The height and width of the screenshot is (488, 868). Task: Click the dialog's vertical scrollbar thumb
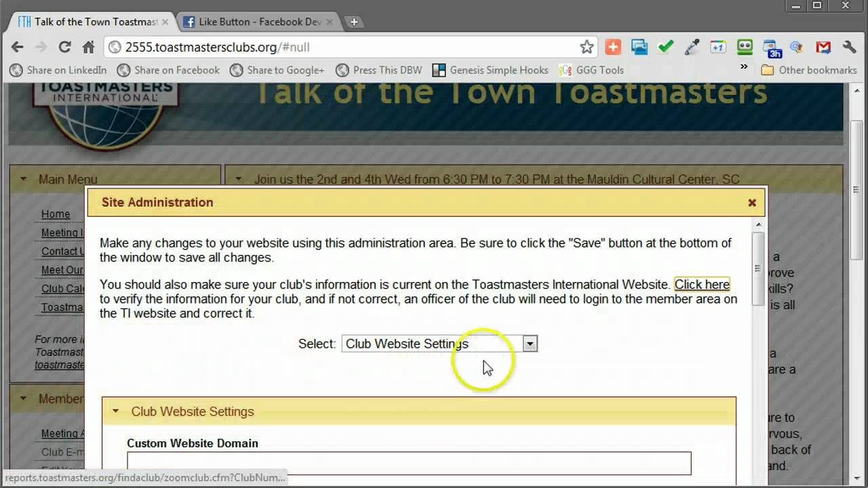759,268
